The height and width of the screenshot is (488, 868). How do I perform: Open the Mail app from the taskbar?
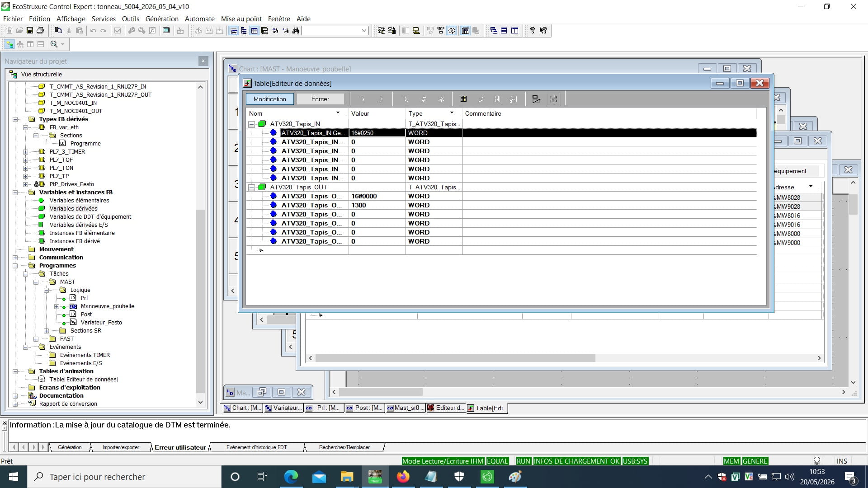tap(319, 477)
